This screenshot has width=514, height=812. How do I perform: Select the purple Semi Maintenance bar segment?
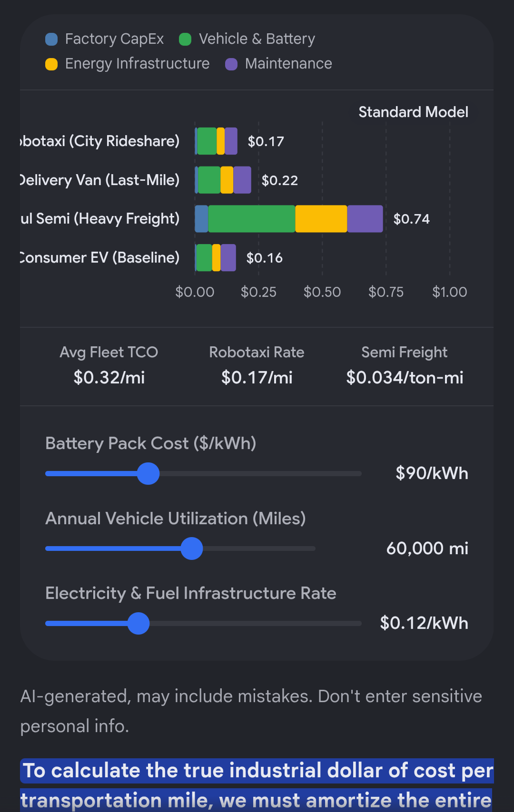[x=365, y=219]
